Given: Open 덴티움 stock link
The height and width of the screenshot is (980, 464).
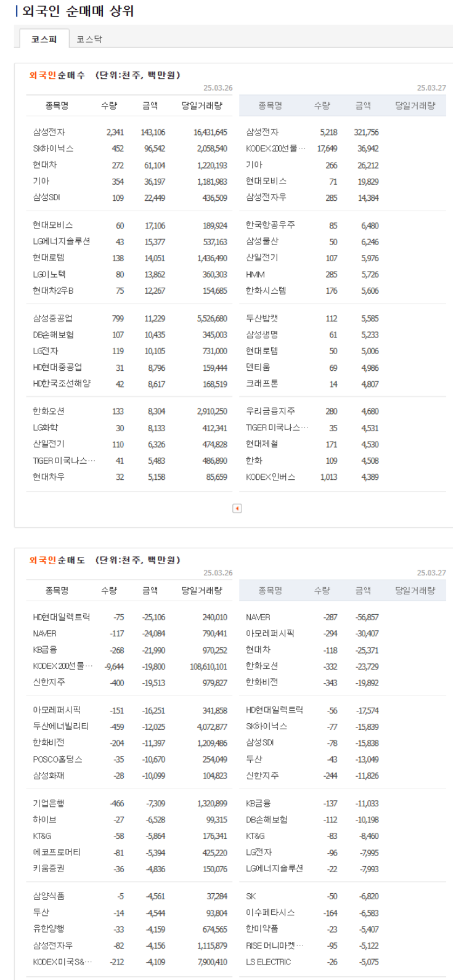Looking at the screenshot, I should click(258, 367).
